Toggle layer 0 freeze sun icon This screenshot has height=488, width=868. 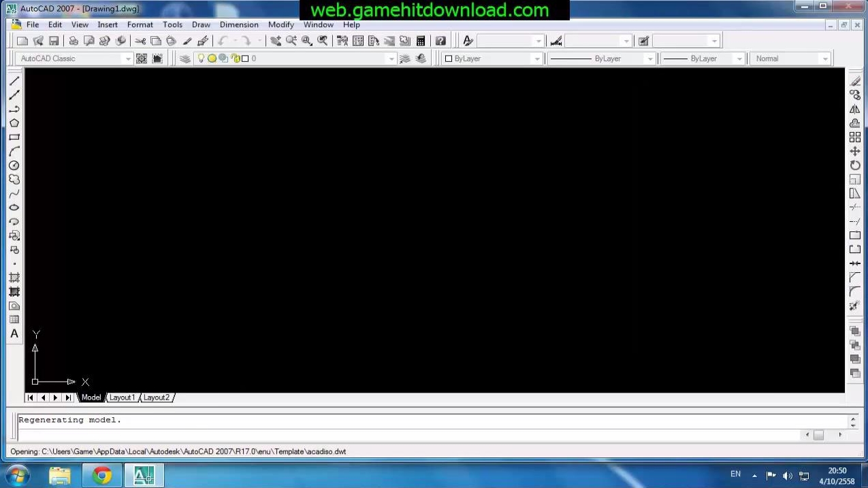(212, 59)
